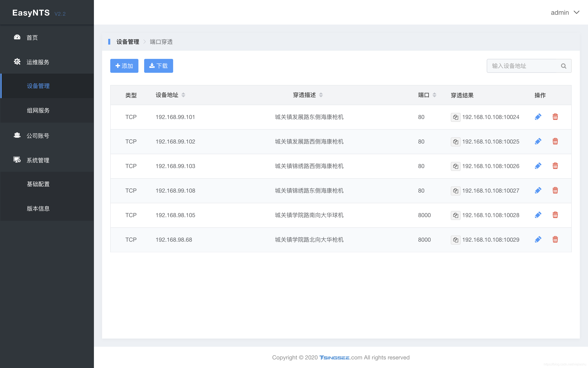This screenshot has height=368, width=588.
Task: Delete the 192.168.99.102 row
Action: (555, 141)
